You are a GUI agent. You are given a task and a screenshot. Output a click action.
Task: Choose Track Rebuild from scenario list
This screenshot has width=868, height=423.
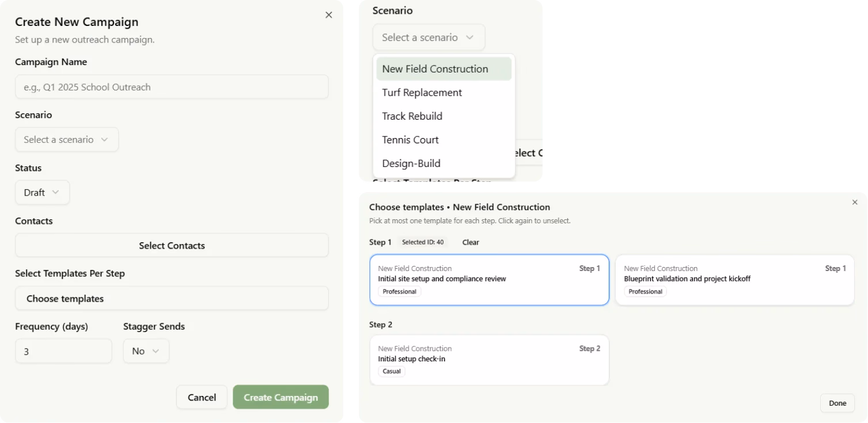pyautogui.click(x=444, y=116)
